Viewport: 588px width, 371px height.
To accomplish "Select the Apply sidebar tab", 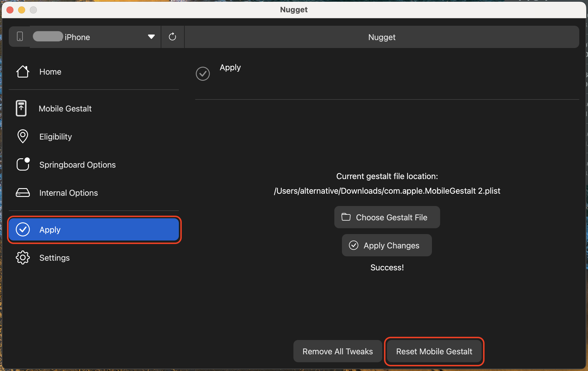I will (x=94, y=230).
